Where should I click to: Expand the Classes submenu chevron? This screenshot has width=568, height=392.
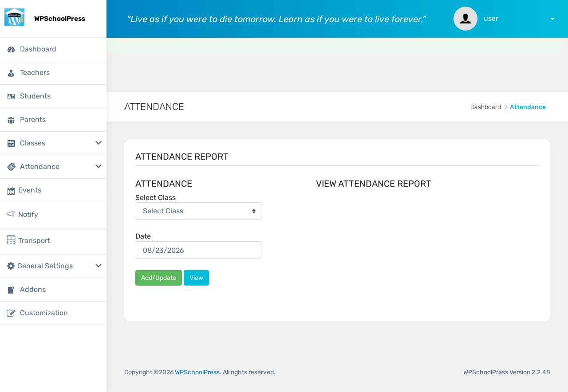click(99, 143)
